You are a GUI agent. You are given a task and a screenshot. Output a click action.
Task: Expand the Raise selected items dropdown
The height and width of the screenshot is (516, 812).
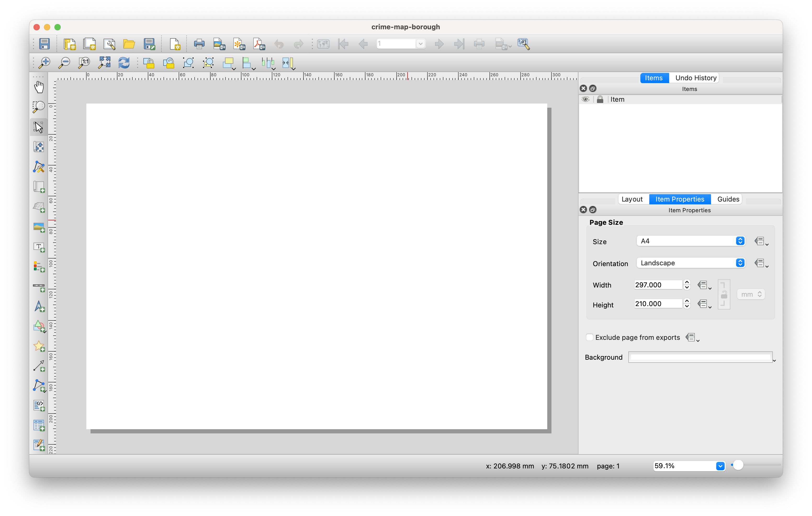[234, 69]
